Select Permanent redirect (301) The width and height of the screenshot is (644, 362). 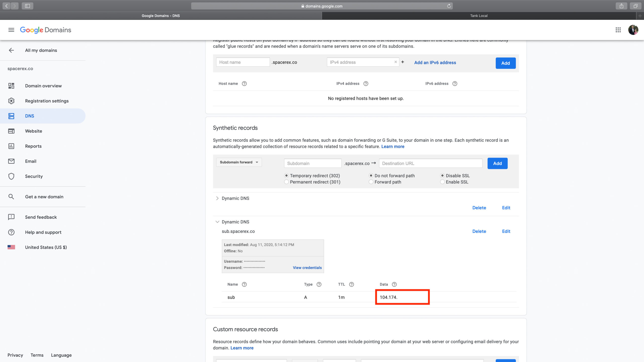pos(286,182)
